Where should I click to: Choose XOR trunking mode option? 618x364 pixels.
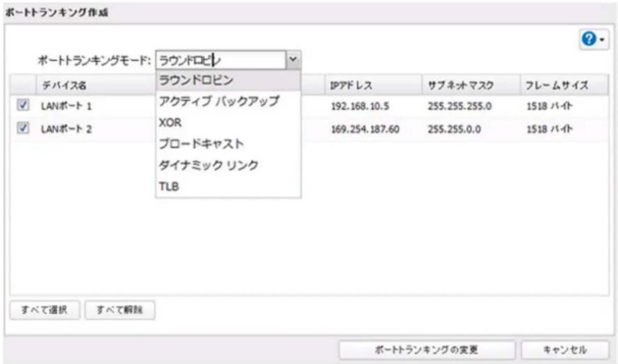pos(228,123)
